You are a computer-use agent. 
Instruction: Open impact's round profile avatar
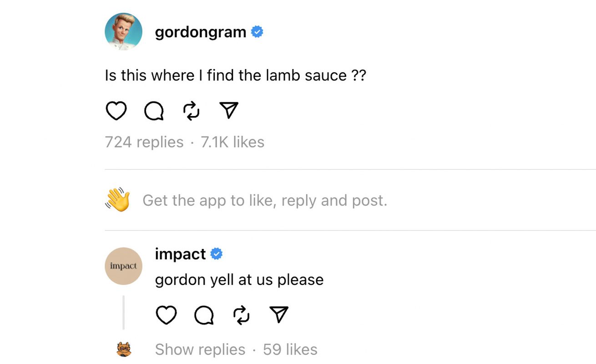coord(123,266)
